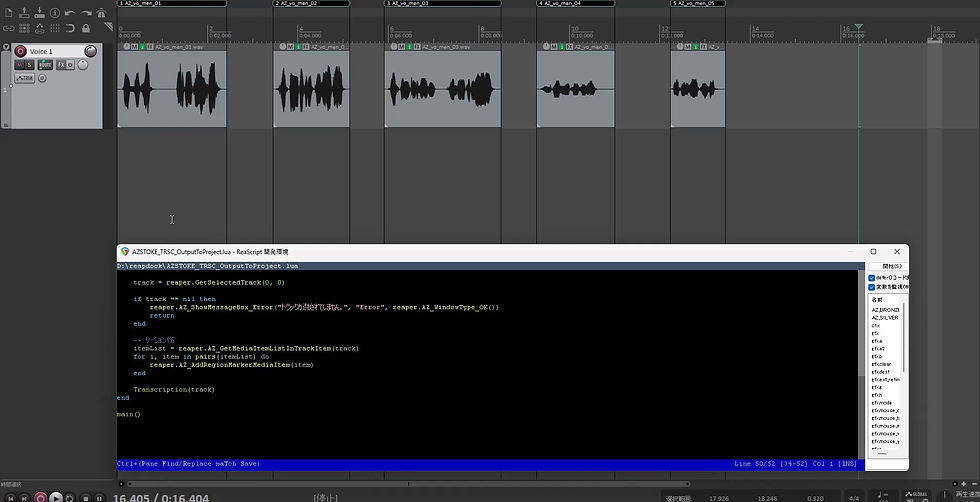Toggle the variable watch checkbox

click(872, 288)
